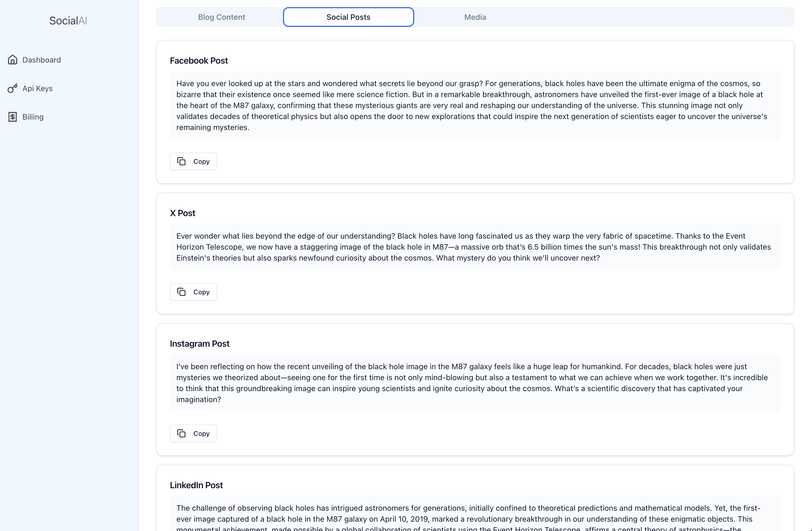Open the Dashboard link text in sidebar
The image size is (812, 531).
(x=42, y=60)
